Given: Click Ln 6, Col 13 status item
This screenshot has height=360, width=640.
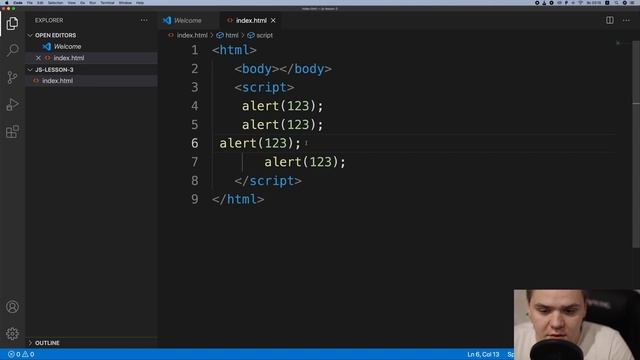Looking at the screenshot, I should [x=483, y=354].
